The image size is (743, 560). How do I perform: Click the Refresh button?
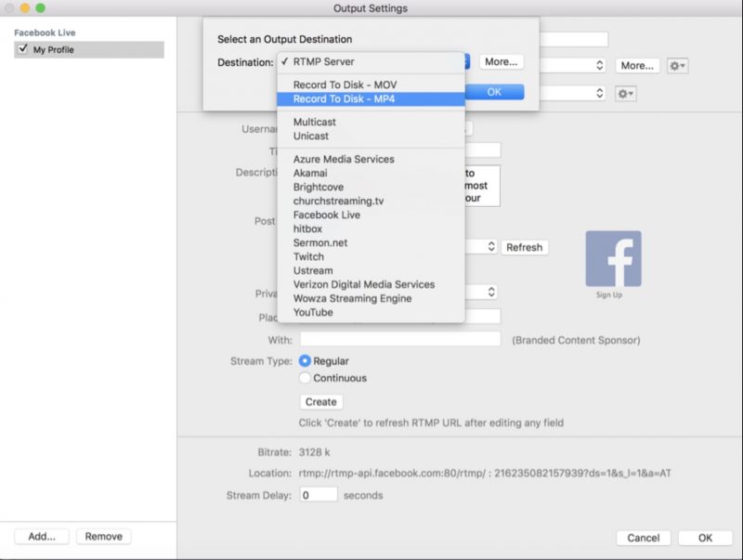[x=524, y=247]
